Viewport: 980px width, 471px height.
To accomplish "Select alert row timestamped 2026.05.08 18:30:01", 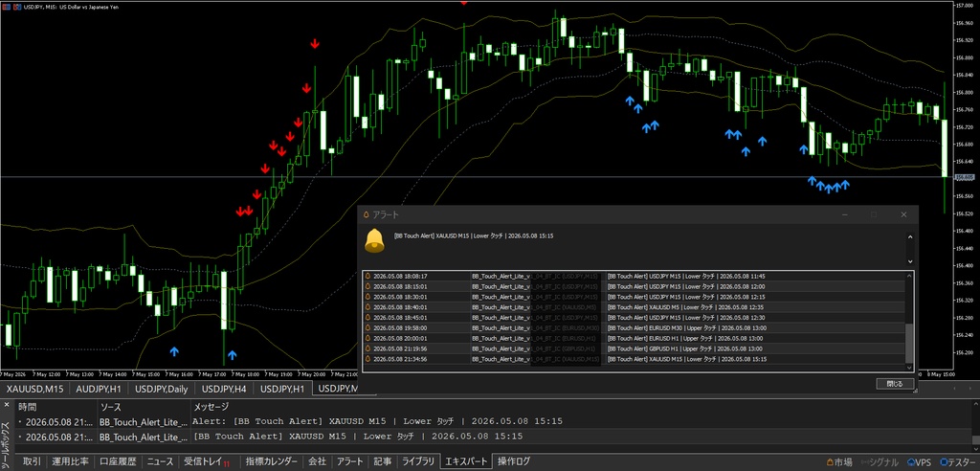I will (634, 297).
